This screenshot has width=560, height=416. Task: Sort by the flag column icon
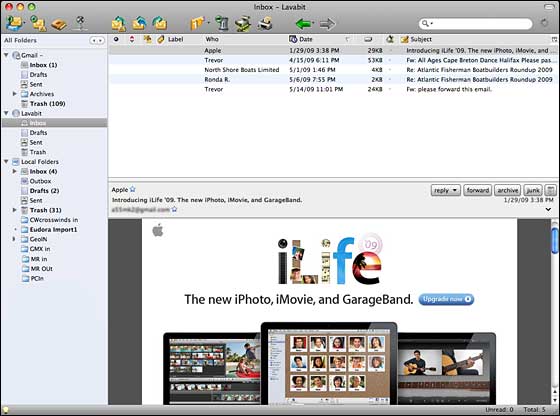click(132, 39)
